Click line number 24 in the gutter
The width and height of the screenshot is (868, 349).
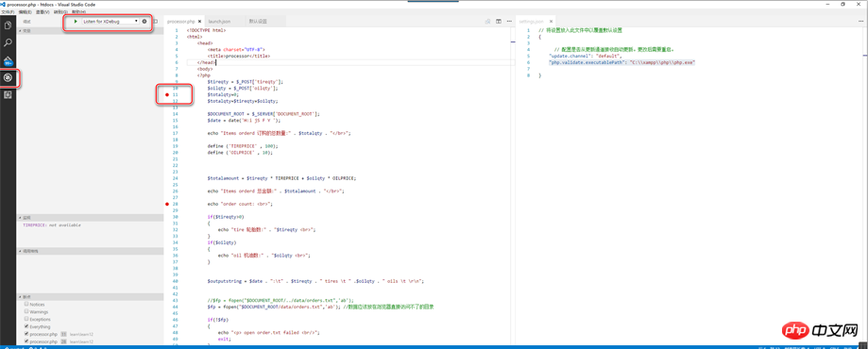click(175, 178)
